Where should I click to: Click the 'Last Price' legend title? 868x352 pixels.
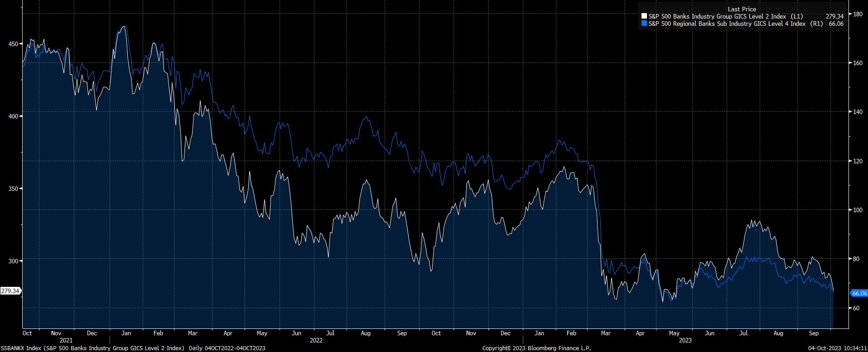coord(742,9)
